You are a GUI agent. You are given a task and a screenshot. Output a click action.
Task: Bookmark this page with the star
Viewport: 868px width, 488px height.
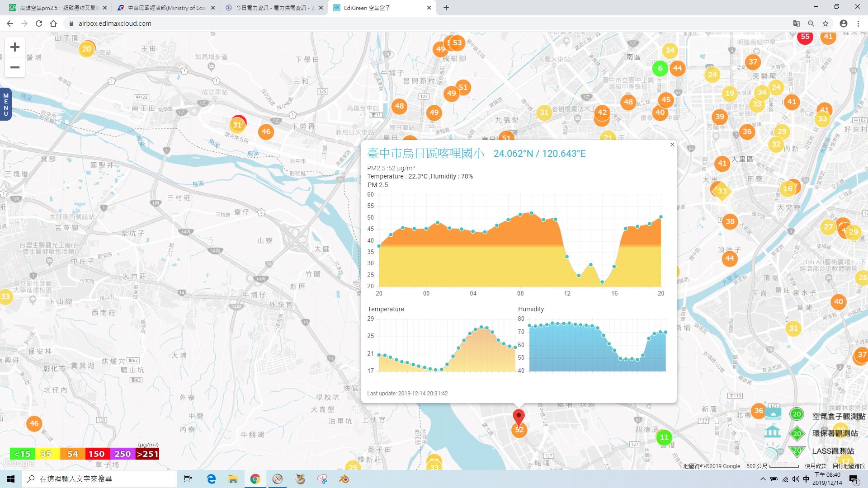click(826, 23)
